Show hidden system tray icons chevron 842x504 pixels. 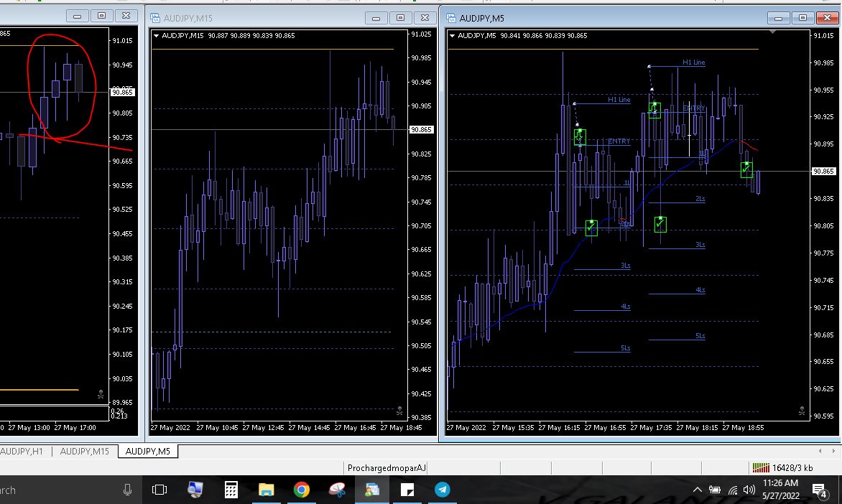(697, 490)
